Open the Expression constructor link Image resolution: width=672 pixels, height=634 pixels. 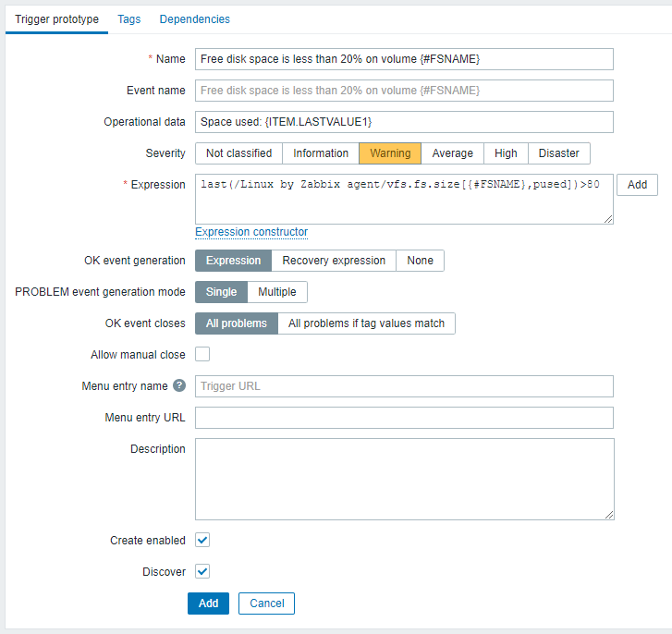point(251,232)
